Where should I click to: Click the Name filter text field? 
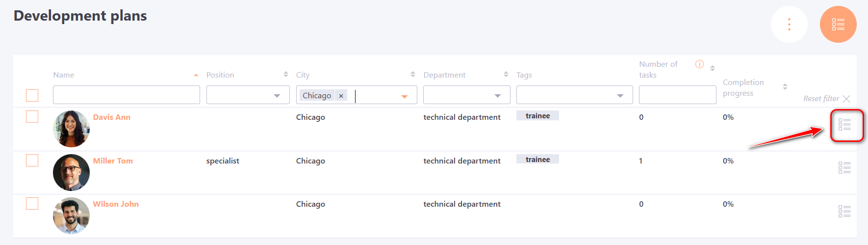(x=126, y=95)
